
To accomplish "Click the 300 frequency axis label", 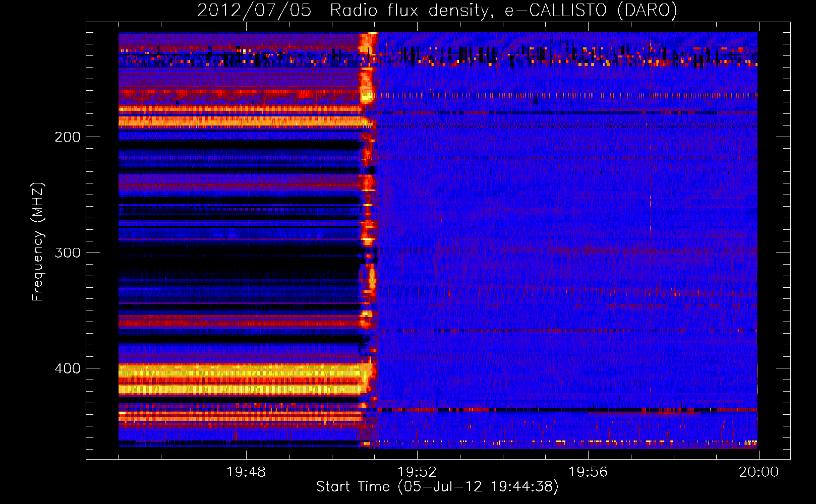I will pyautogui.click(x=68, y=253).
